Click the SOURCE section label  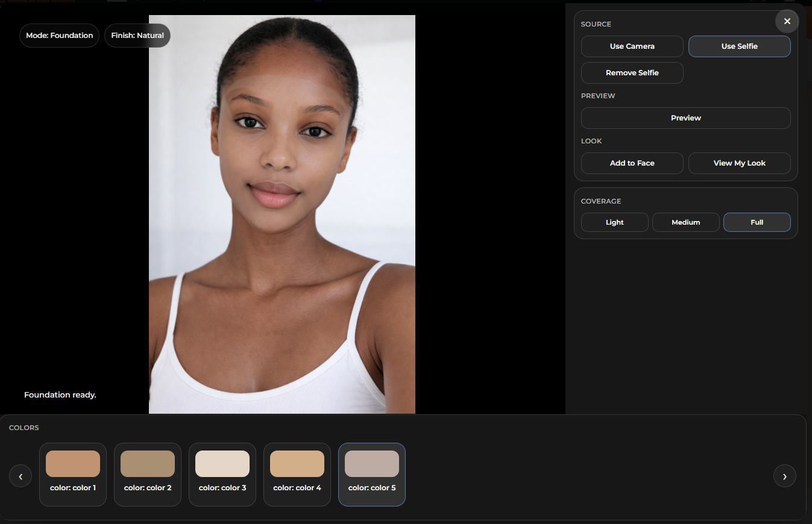tap(596, 24)
